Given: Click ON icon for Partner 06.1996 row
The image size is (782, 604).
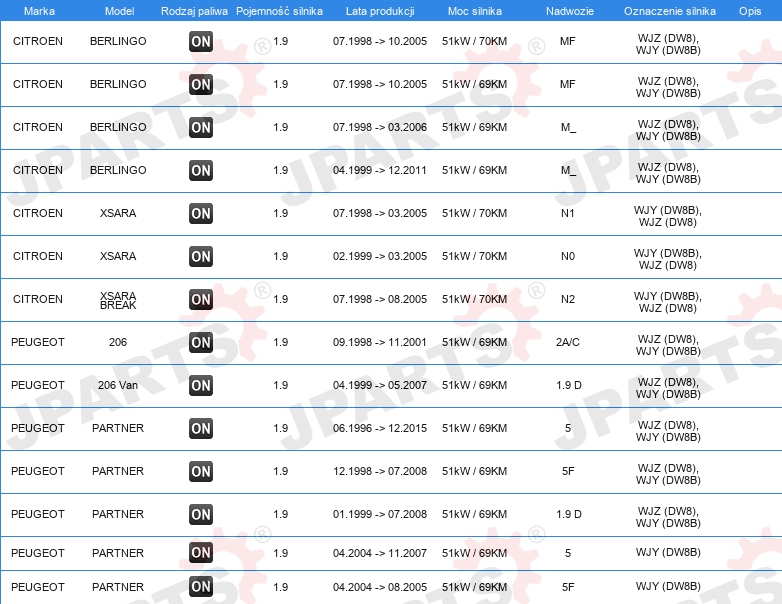Looking at the screenshot, I should [201, 428].
